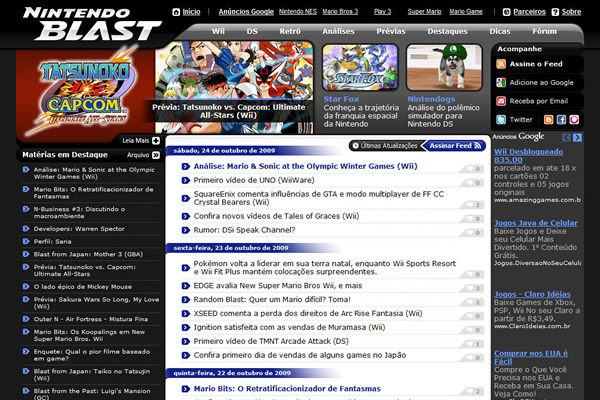Open the Star Fox feature title link
Viewport: 600px width, 400px height.
(341, 99)
